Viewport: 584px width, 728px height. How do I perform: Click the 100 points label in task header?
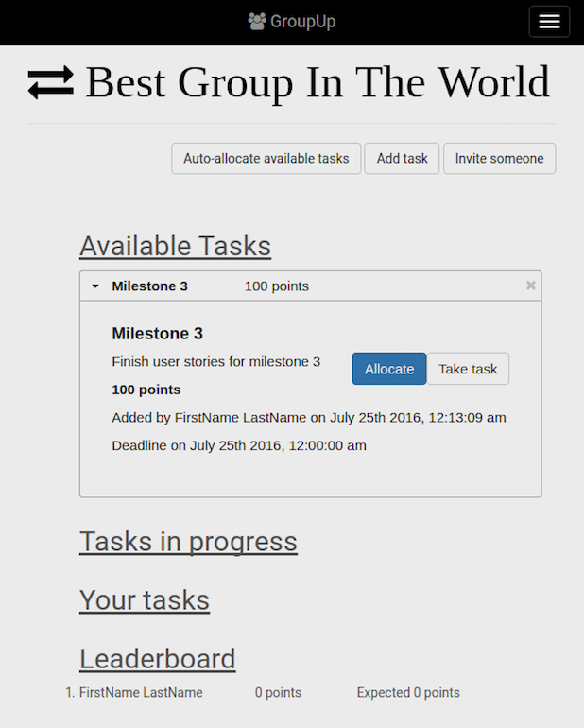[x=277, y=286]
